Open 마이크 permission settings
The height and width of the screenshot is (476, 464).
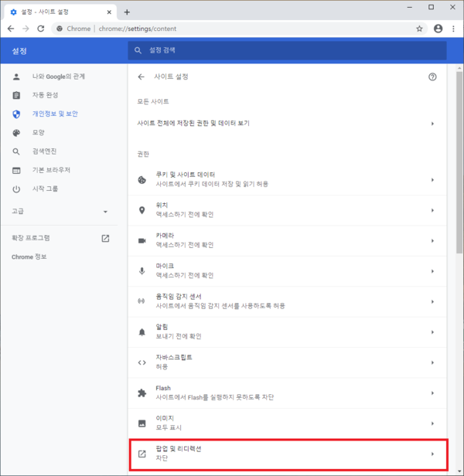(287, 271)
